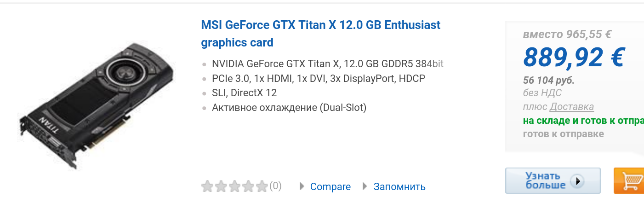
Task: Click the Compare link
Action: (330, 187)
